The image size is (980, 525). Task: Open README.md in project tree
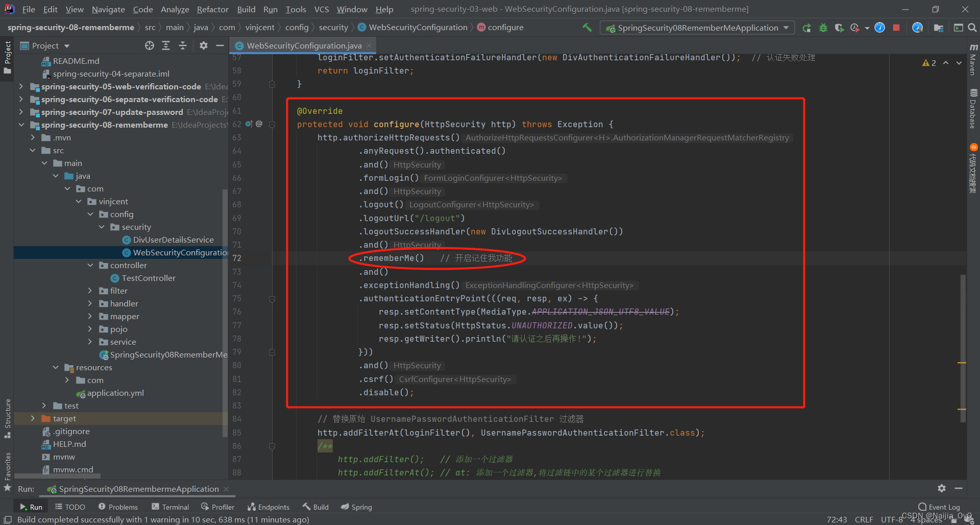click(x=70, y=61)
